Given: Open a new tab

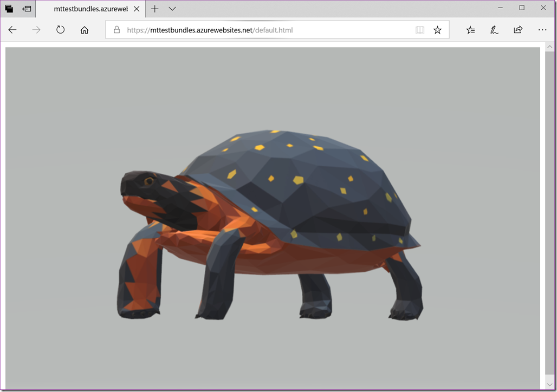Looking at the screenshot, I should 154,9.
